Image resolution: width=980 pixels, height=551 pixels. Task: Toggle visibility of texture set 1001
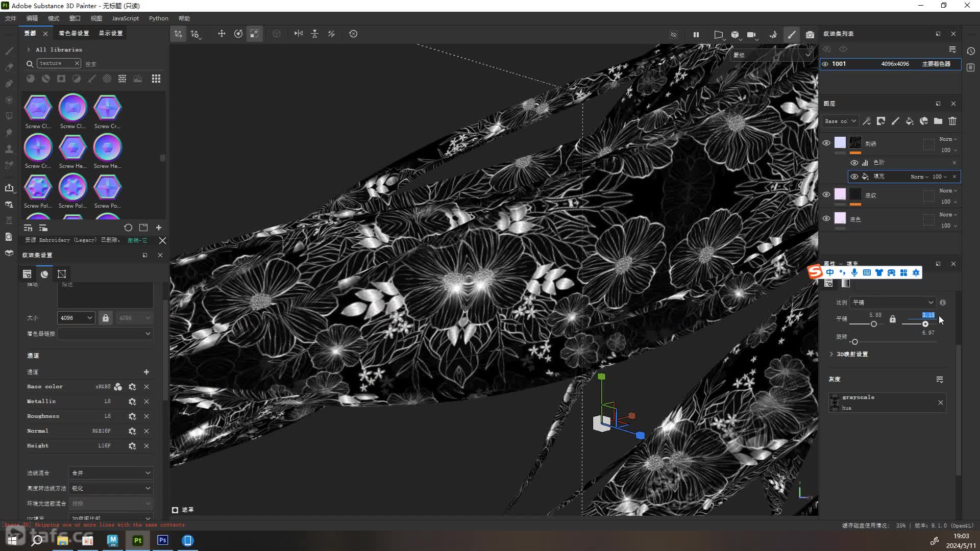(825, 64)
